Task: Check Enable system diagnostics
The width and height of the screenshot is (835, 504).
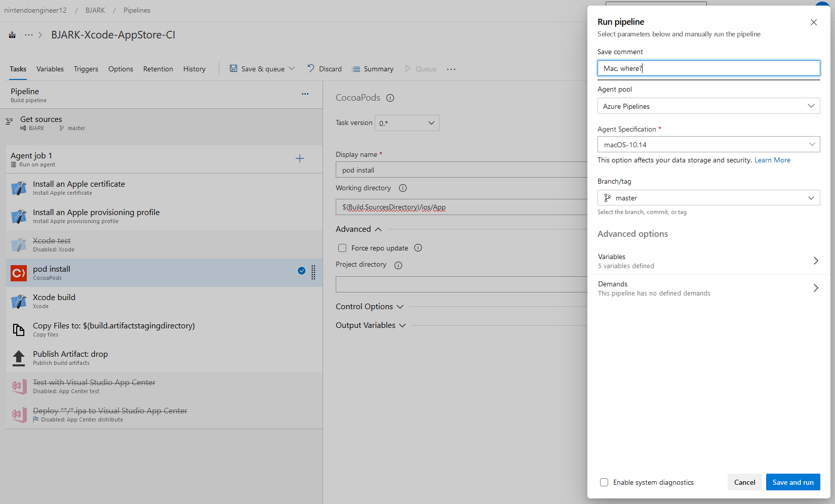Action: click(x=604, y=482)
